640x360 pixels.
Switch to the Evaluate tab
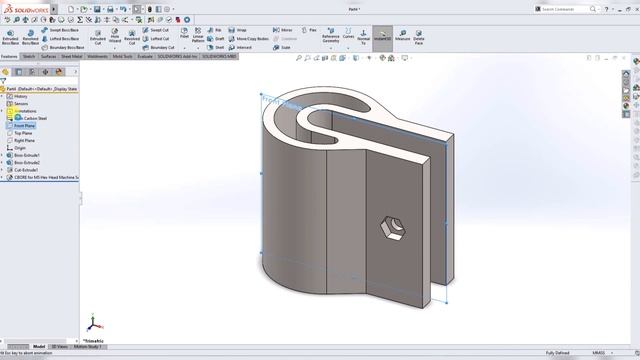(x=145, y=56)
